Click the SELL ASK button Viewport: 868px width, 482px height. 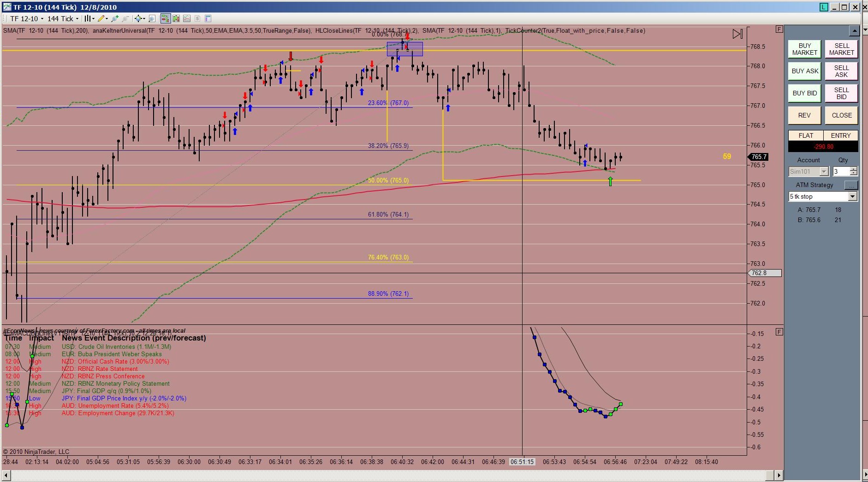pyautogui.click(x=841, y=71)
